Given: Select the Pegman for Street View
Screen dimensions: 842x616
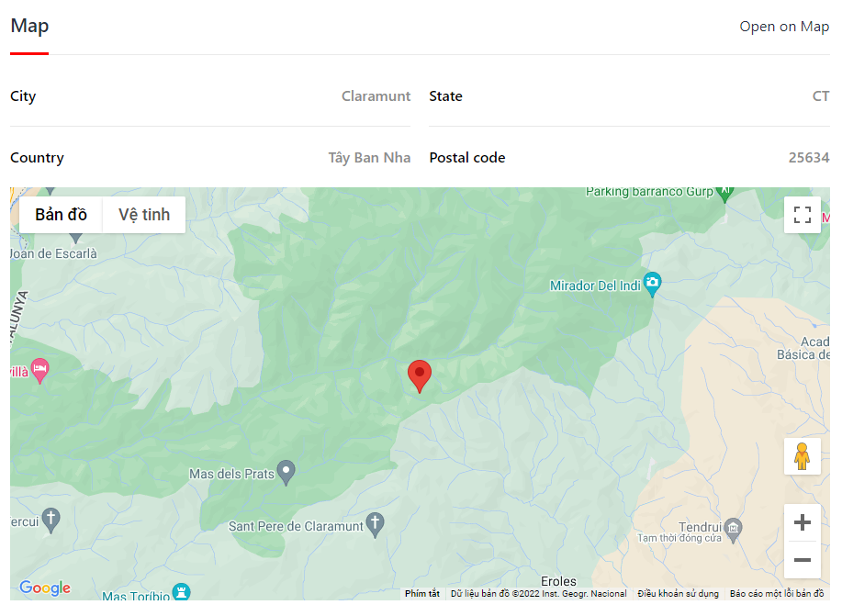Looking at the screenshot, I should click(x=802, y=456).
